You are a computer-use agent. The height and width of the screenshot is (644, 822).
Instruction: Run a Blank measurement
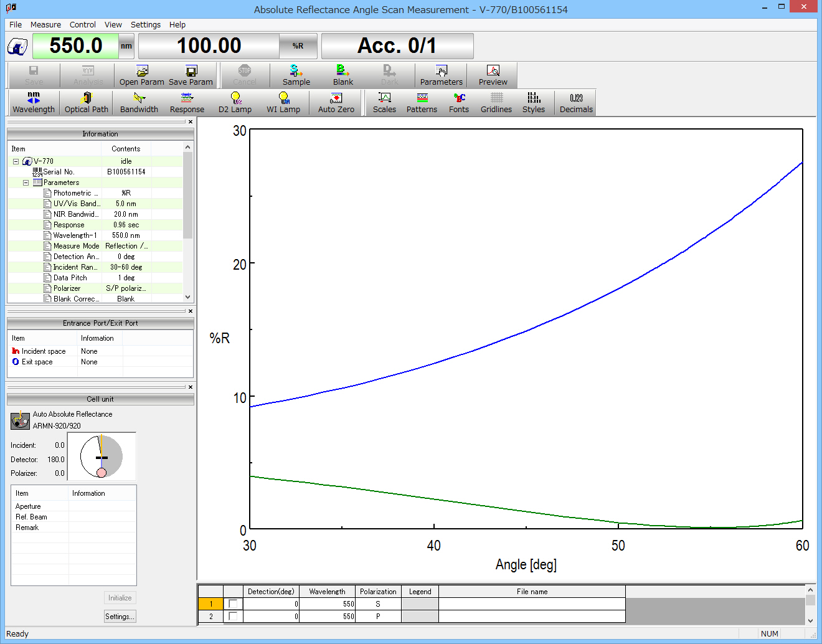pos(342,75)
